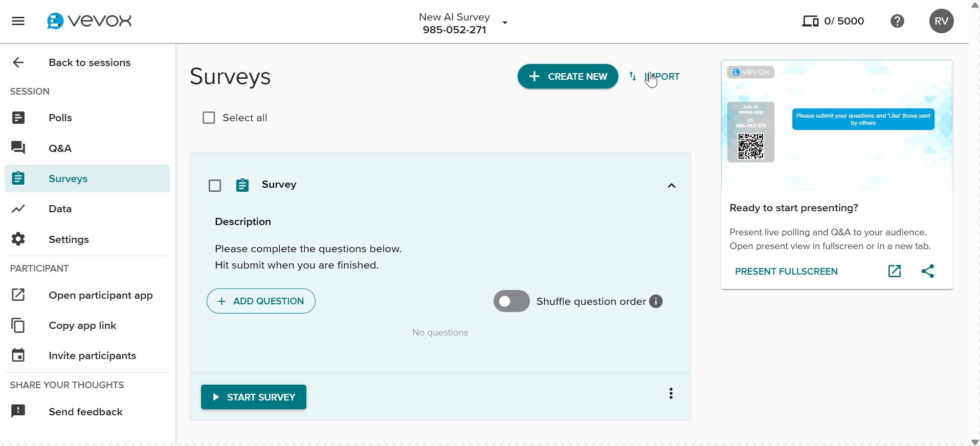Open session Settings
The image size is (980, 446).
coord(69,239)
